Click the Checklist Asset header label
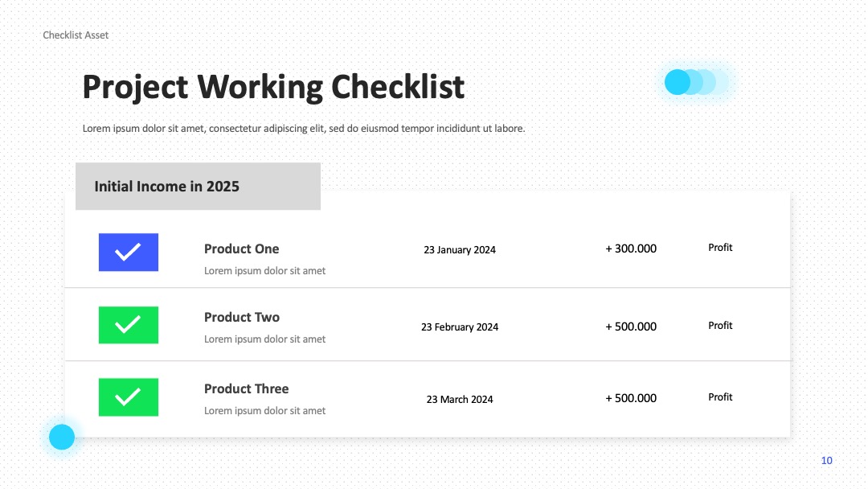 (76, 35)
